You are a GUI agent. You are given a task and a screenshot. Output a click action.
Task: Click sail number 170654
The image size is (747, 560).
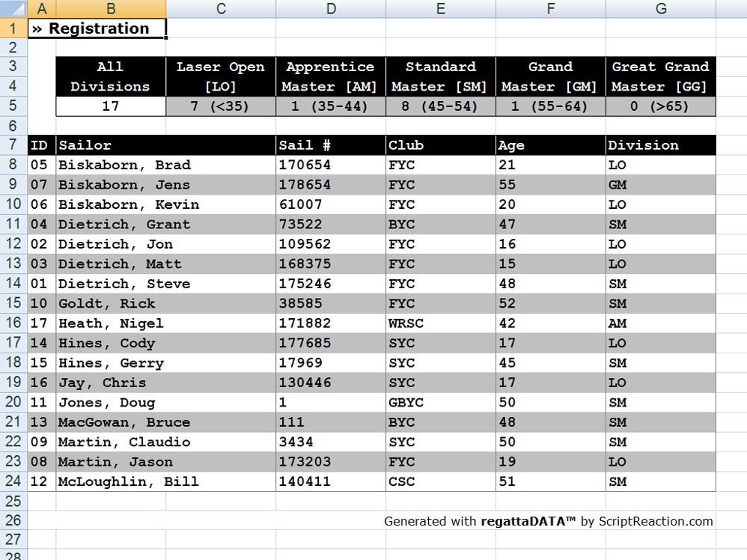(331, 165)
